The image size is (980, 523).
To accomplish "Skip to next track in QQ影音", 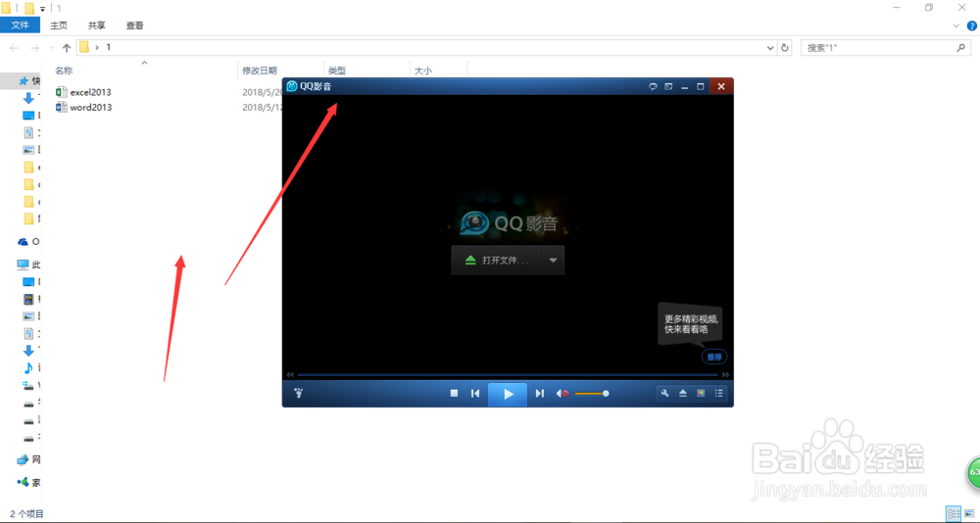I will click(539, 393).
